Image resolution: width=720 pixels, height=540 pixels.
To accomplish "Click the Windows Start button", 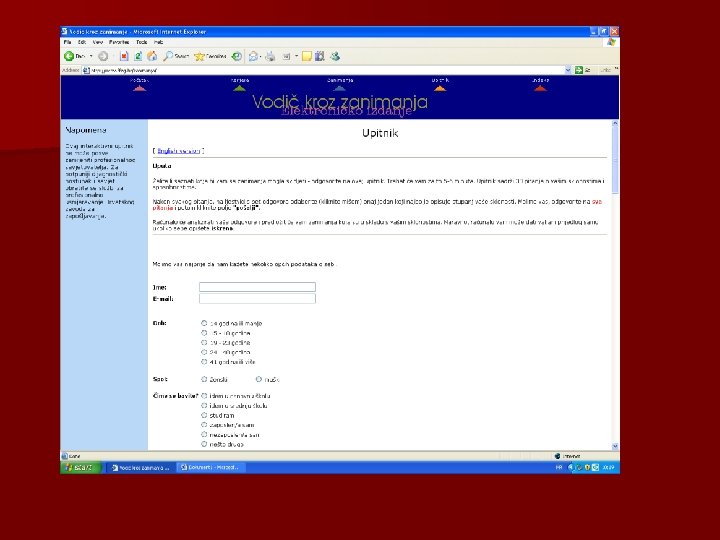I will coord(80,467).
